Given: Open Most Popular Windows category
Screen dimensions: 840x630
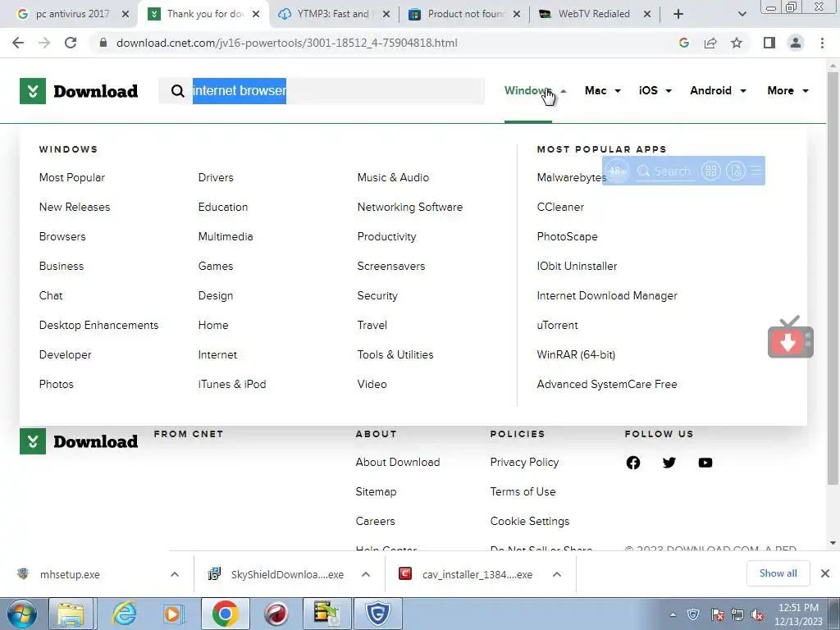Looking at the screenshot, I should point(72,177).
